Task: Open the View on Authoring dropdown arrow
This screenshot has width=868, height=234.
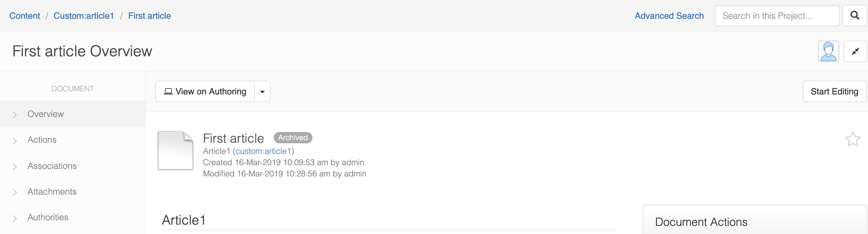Action: 262,92
